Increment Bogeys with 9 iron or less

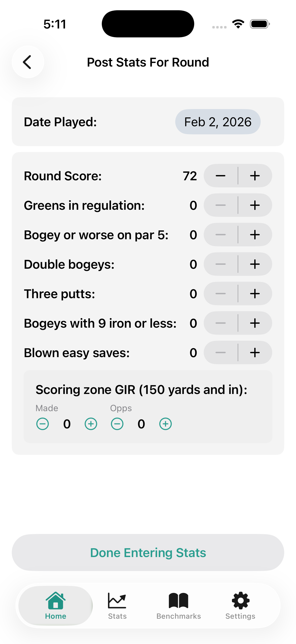[x=255, y=323]
